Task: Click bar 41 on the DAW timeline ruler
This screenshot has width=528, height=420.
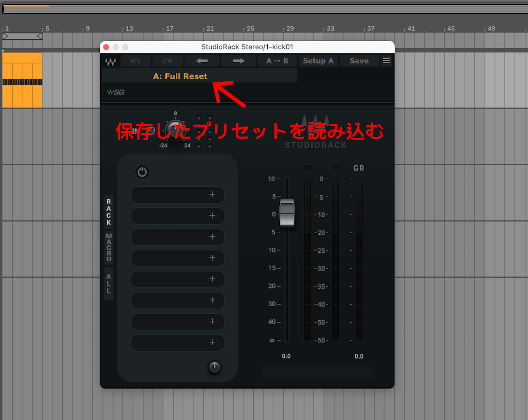Action: (x=411, y=28)
